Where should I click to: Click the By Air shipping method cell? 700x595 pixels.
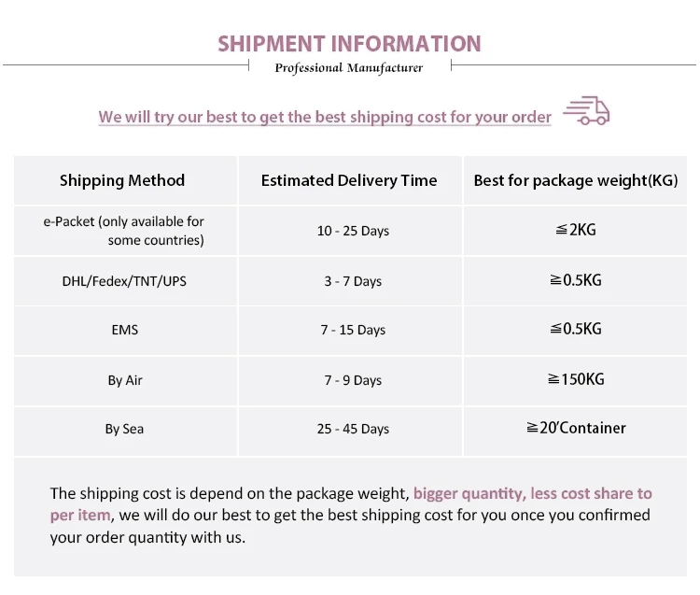click(x=124, y=380)
